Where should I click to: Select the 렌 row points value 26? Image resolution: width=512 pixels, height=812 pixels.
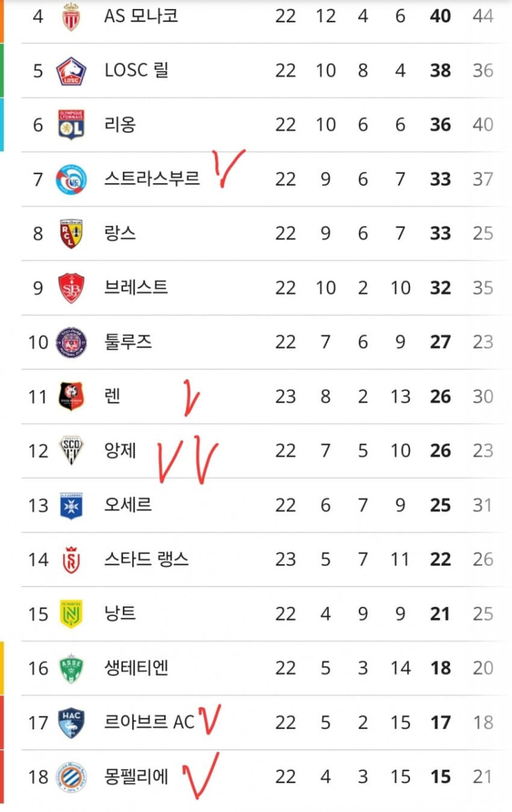[x=440, y=397]
